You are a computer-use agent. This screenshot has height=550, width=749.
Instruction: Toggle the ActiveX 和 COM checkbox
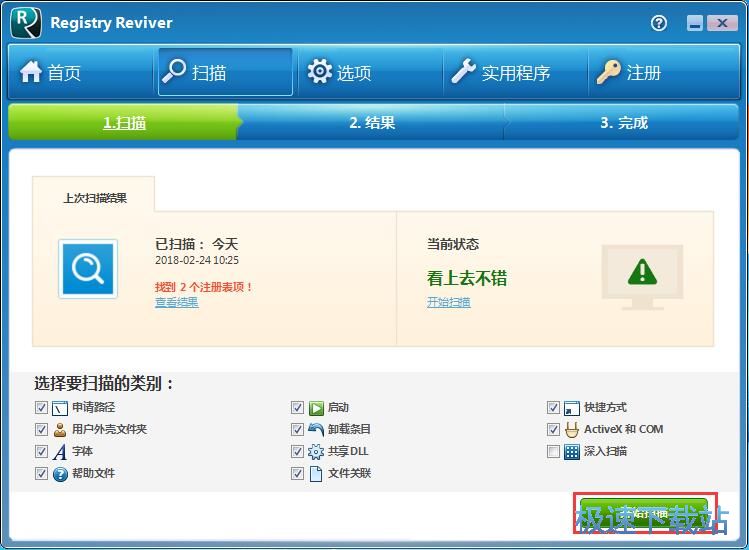[553, 430]
